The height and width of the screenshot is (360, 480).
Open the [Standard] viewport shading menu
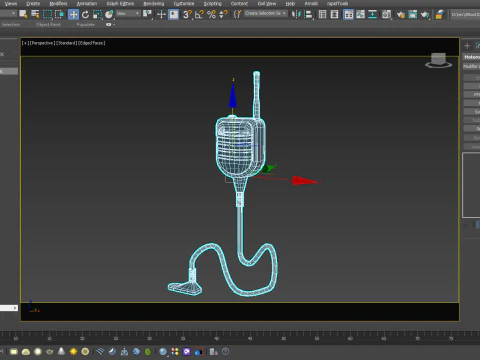pos(66,43)
